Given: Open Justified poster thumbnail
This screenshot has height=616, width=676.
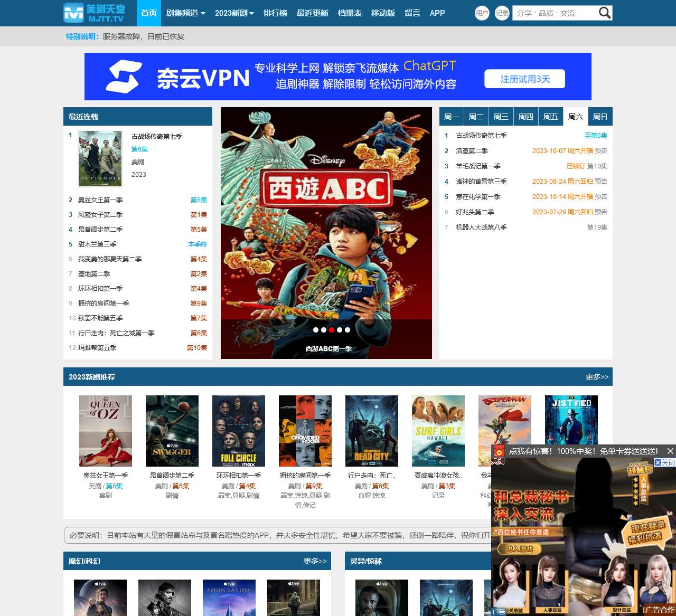Looking at the screenshot, I should (x=571, y=420).
